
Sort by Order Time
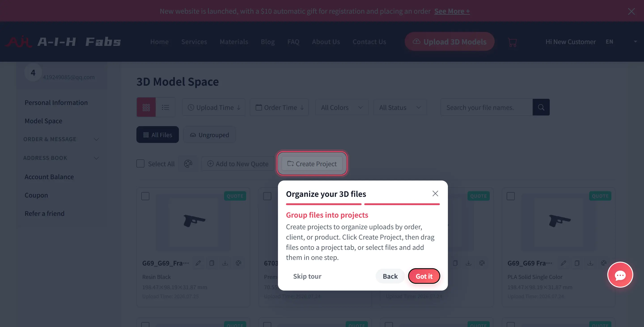279,107
